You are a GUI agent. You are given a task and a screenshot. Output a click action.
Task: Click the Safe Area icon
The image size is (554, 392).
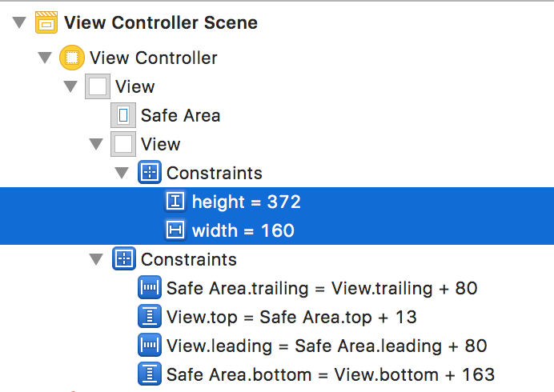click(123, 115)
